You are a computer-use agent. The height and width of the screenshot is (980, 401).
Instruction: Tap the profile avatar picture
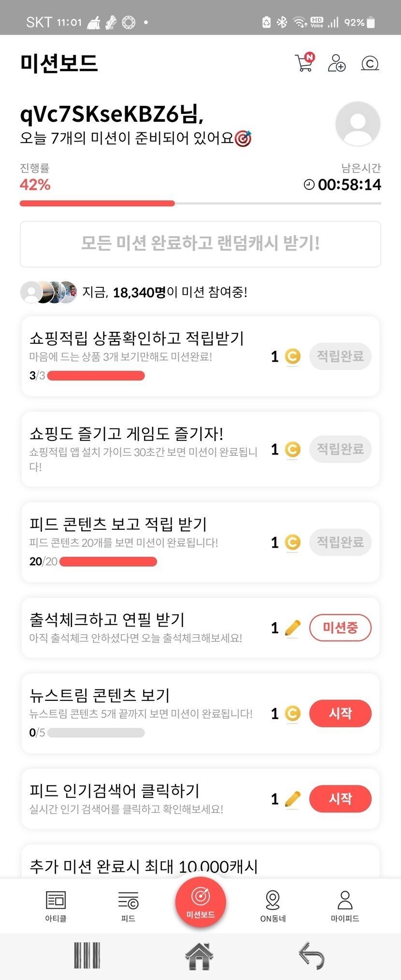[358, 124]
